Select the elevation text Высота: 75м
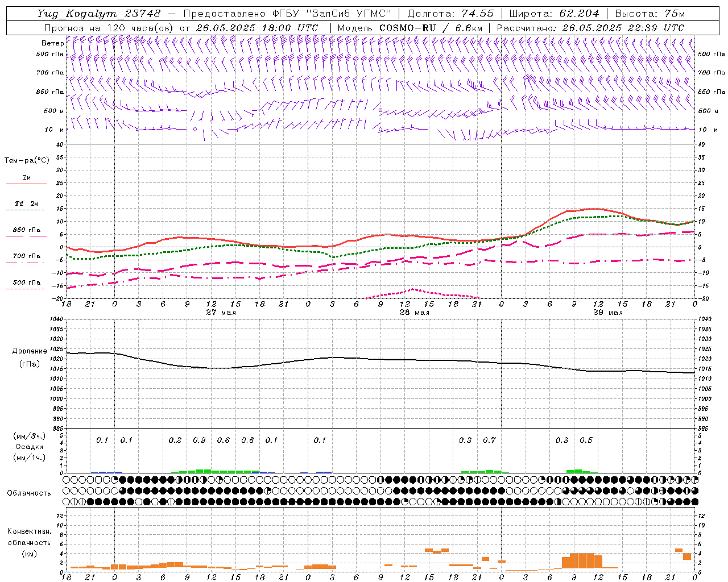 pos(650,14)
